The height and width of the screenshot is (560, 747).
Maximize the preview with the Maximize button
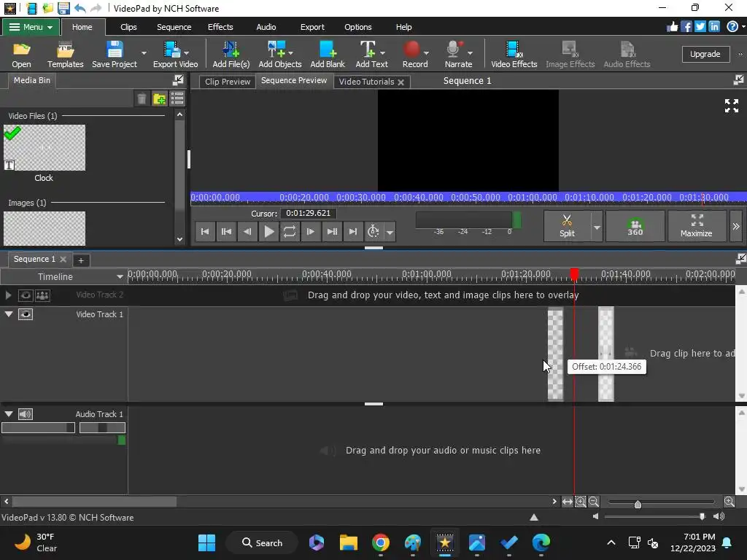pyautogui.click(x=697, y=226)
